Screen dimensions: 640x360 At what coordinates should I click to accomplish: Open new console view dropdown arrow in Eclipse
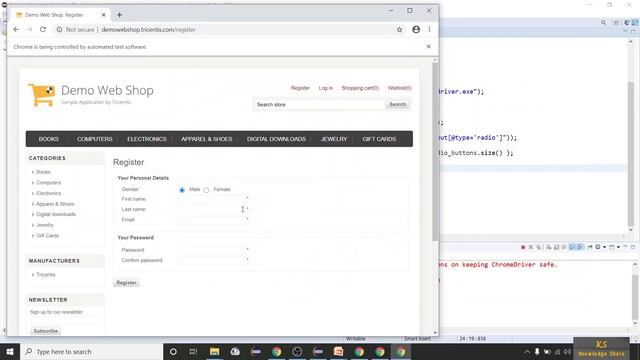click(618, 247)
